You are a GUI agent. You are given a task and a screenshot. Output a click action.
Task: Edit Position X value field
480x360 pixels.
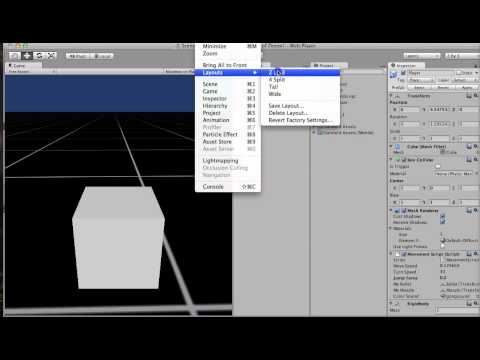(x=410, y=109)
